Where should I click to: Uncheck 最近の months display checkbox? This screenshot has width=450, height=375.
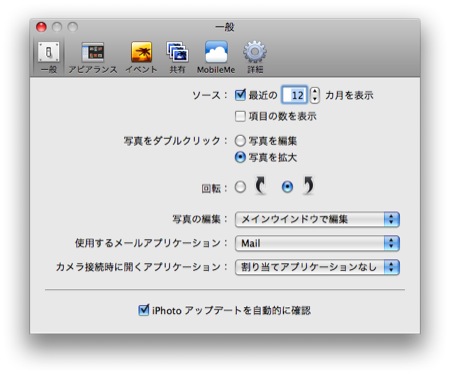(240, 95)
